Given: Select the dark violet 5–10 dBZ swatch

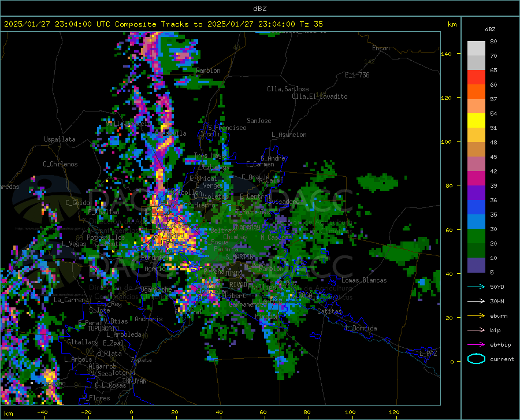Looking at the screenshot, I should coord(476,265).
